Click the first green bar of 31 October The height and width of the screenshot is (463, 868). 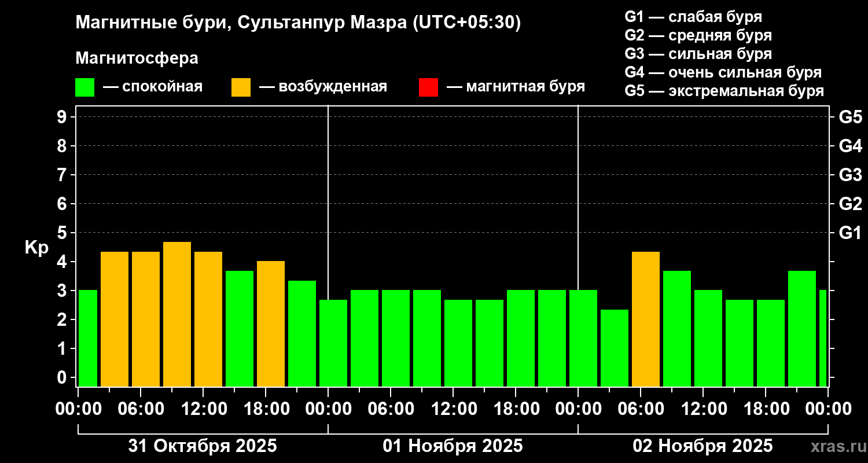[x=87, y=338]
